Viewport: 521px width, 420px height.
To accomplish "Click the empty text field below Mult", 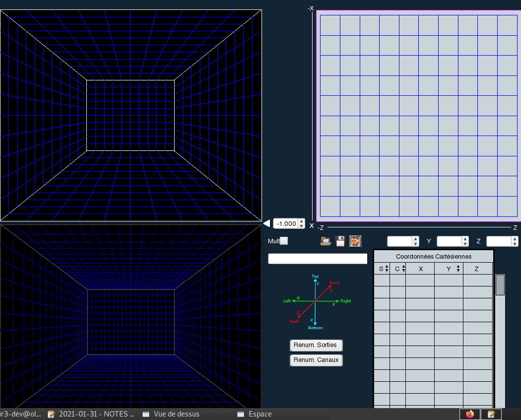I will click(318, 259).
